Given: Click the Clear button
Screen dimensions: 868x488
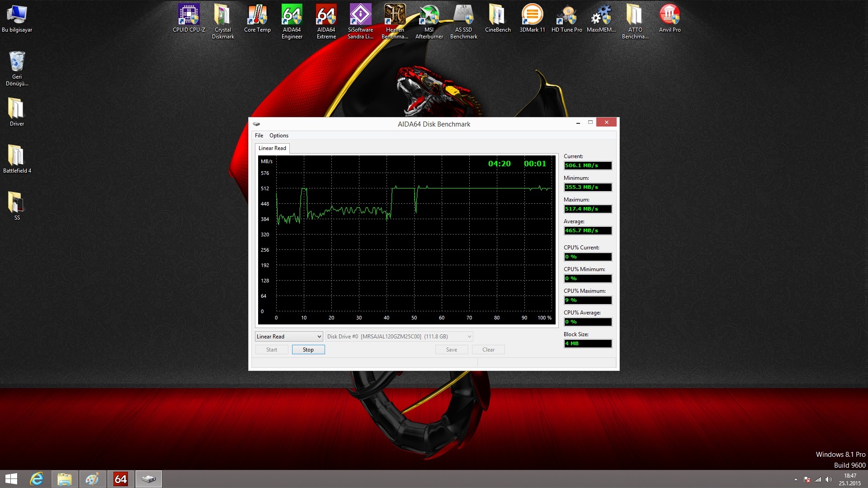Looking at the screenshot, I should coord(488,350).
